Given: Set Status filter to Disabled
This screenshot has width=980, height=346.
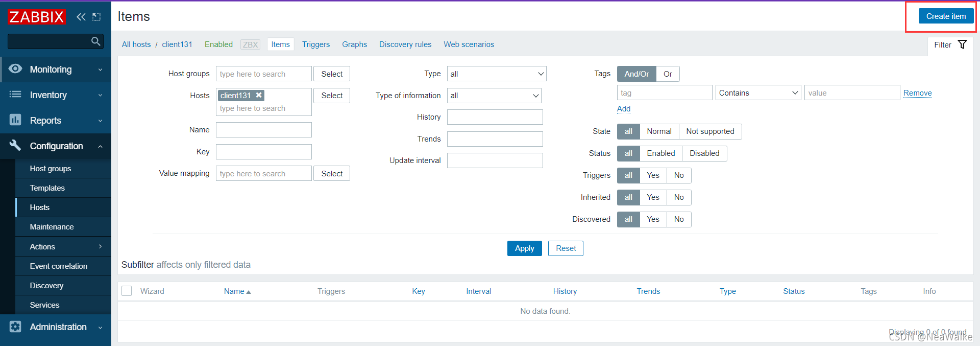Looking at the screenshot, I should pos(704,153).
